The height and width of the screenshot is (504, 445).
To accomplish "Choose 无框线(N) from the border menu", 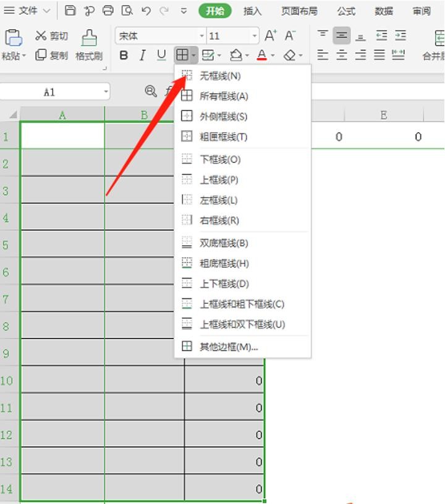I will click(x=219, y=76).
